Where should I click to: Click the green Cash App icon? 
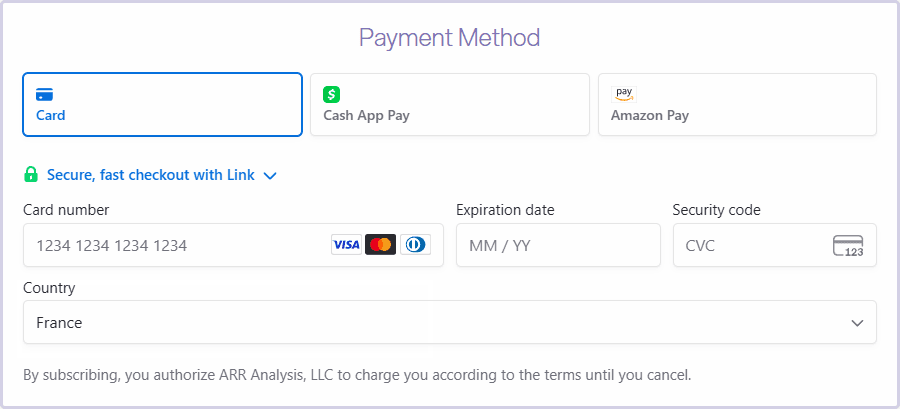pos(332,95)
